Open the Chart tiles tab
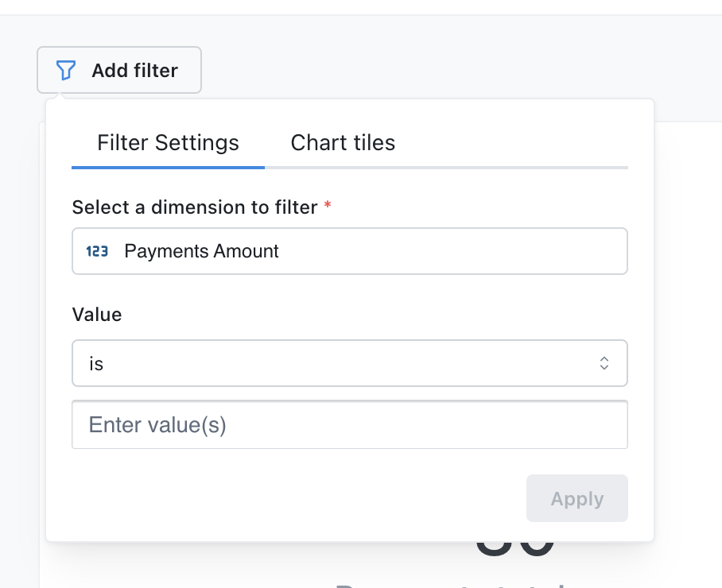Viewport: 722px width, 588px height. click(343, 143)
